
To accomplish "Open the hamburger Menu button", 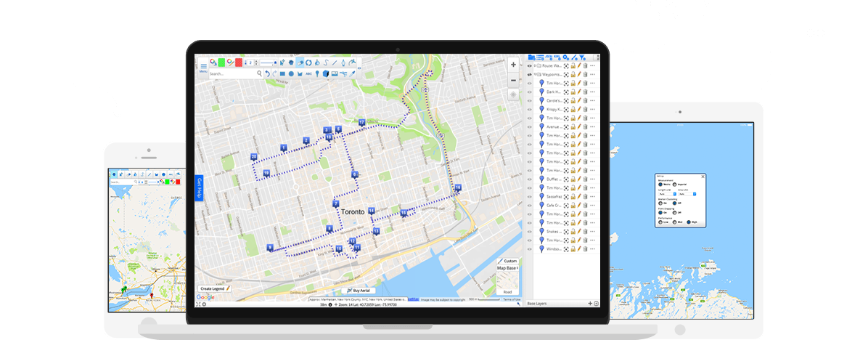I will [x=203, y=67].
